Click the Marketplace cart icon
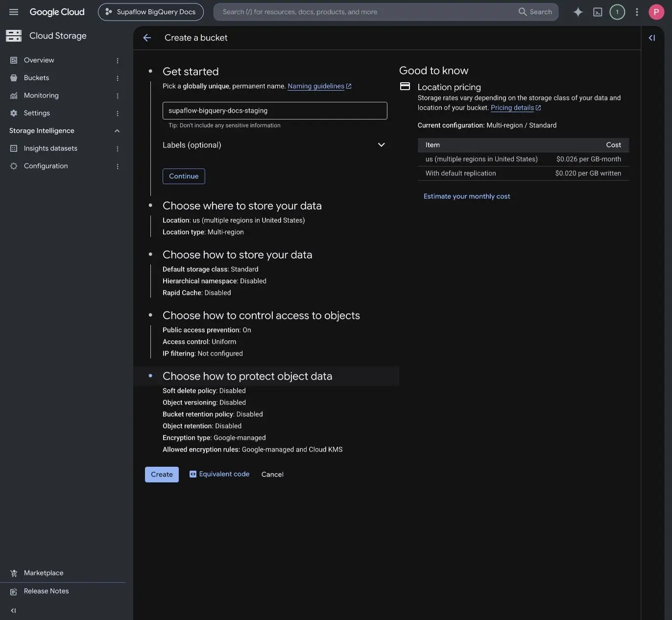The width and height of the screenshot is (672, 620). 14,573
